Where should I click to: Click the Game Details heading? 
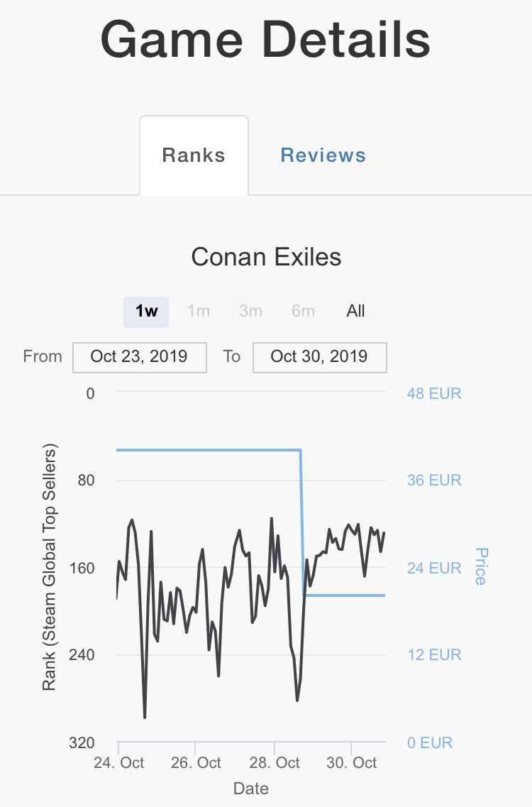click(x=266, y=39)
